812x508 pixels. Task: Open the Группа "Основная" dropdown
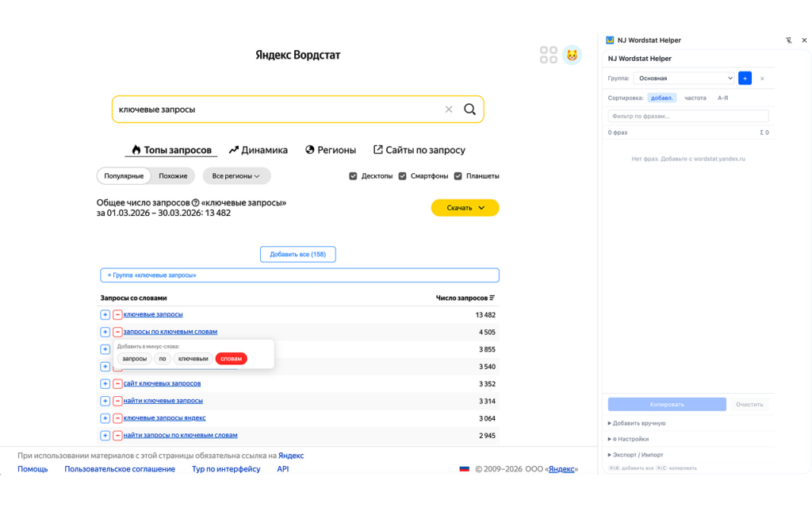[684, 79]
